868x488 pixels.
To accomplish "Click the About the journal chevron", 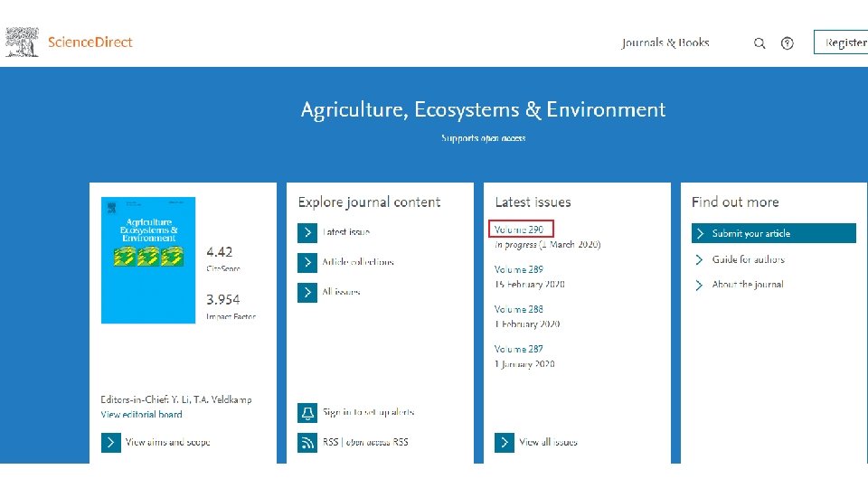I will (x=699, y=285).
